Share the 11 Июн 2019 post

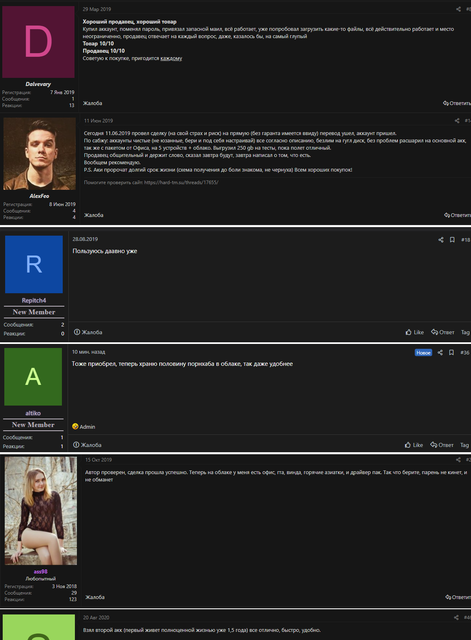[x=457, y=120]
